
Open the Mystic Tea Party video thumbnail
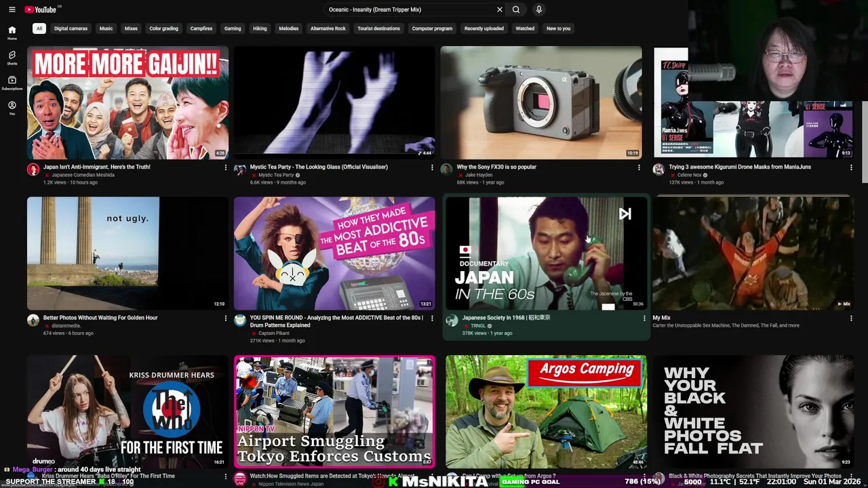pos(334,102)
